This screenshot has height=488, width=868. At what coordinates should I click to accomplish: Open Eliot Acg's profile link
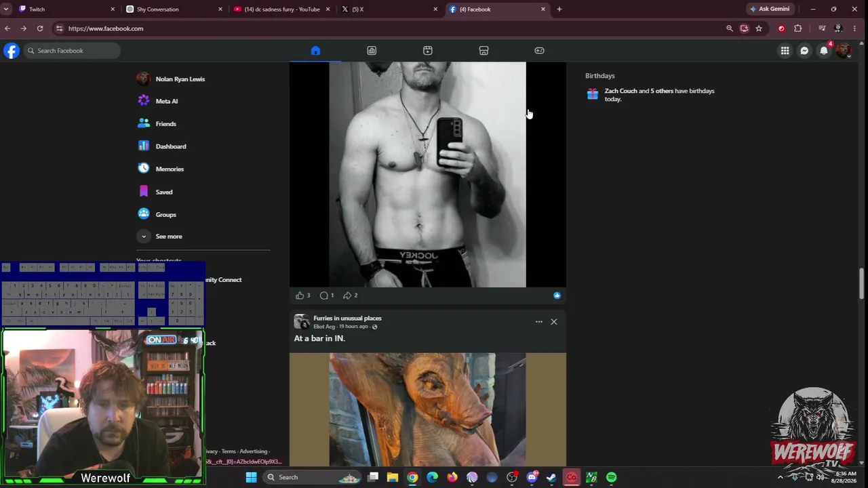click(x=324, y=327)
